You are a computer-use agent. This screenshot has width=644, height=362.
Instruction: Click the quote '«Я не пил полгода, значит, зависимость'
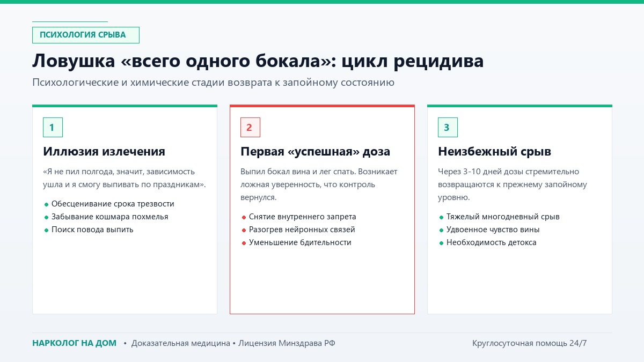point(119,172)
